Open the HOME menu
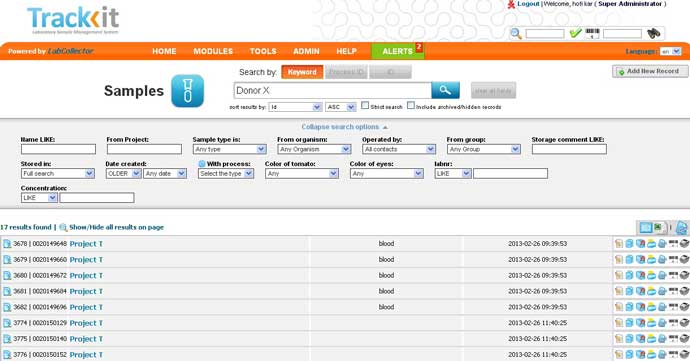Image resolution: width=690 pixels, height=361 pixels. (164, 51)
